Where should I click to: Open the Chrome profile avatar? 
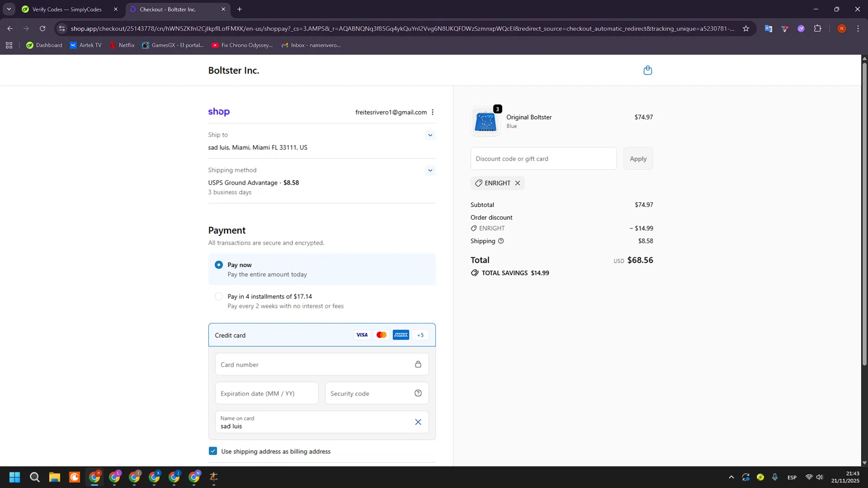click(x=841, y=28)
